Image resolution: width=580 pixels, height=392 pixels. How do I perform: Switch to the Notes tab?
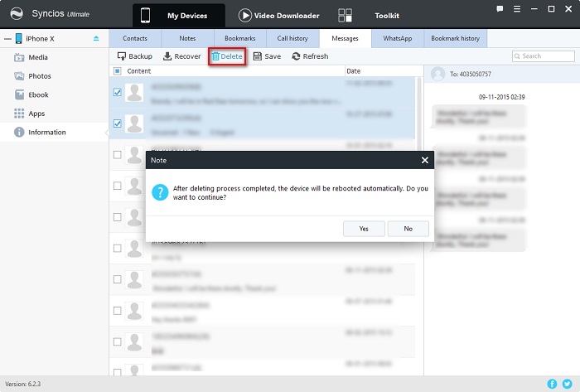pyautogui.click(x=187, y=38)
